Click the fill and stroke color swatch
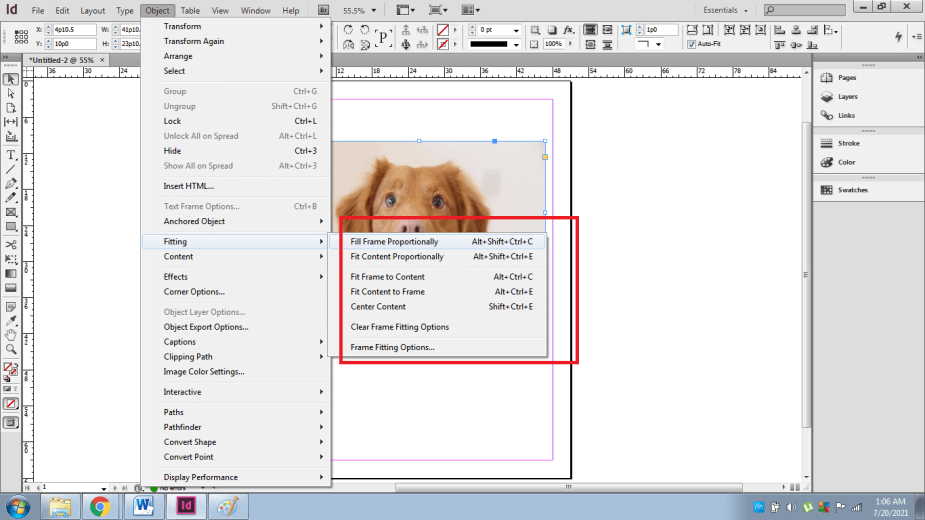 coord(10,368)
